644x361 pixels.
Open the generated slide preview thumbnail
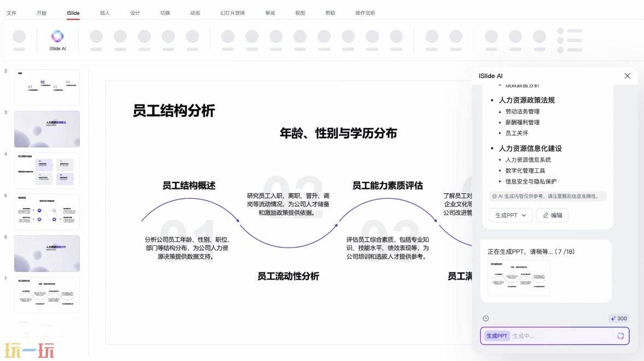coord(519,278)
